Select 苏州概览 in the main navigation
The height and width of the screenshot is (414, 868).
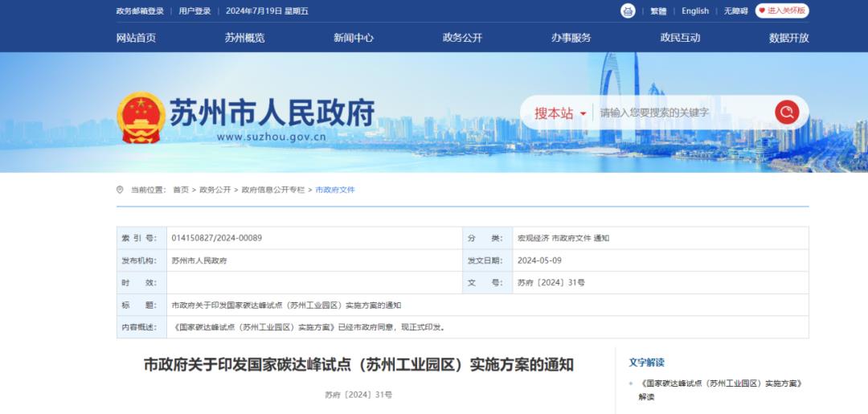[244, 38]
